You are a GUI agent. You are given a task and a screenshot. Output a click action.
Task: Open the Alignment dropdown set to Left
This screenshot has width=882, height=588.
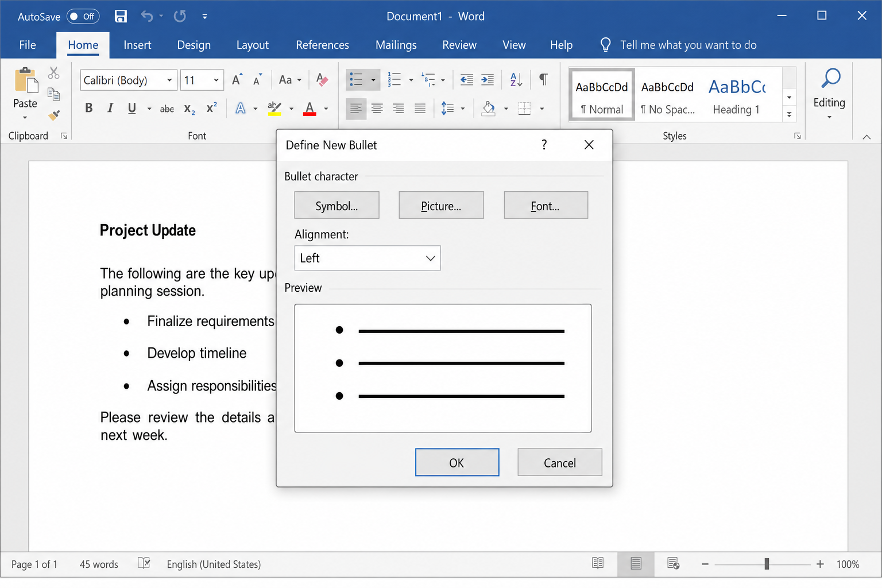367,258
